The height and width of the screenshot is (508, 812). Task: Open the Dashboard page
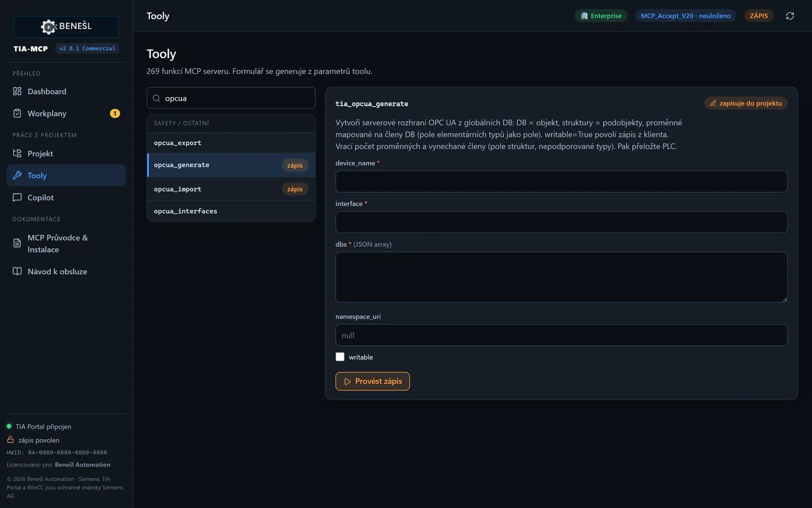(x=66, y=91)
